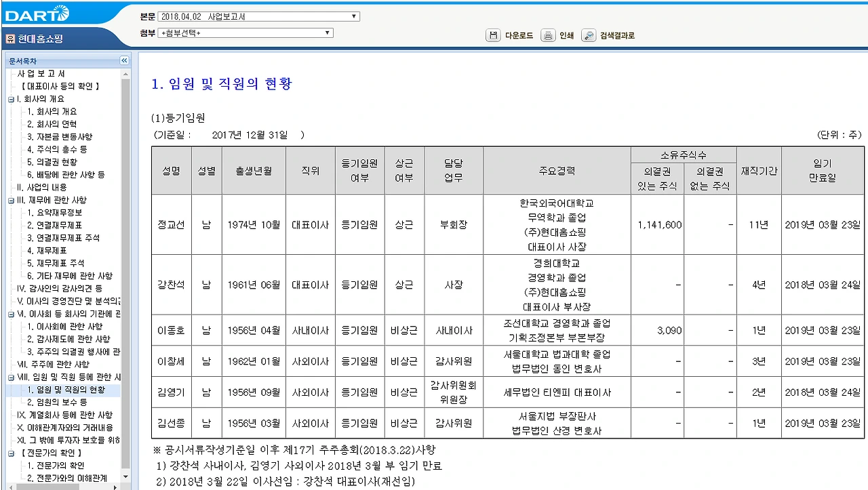Click the name cell 김영기
The height and width of the screenshot is (490, 868).
170,392
